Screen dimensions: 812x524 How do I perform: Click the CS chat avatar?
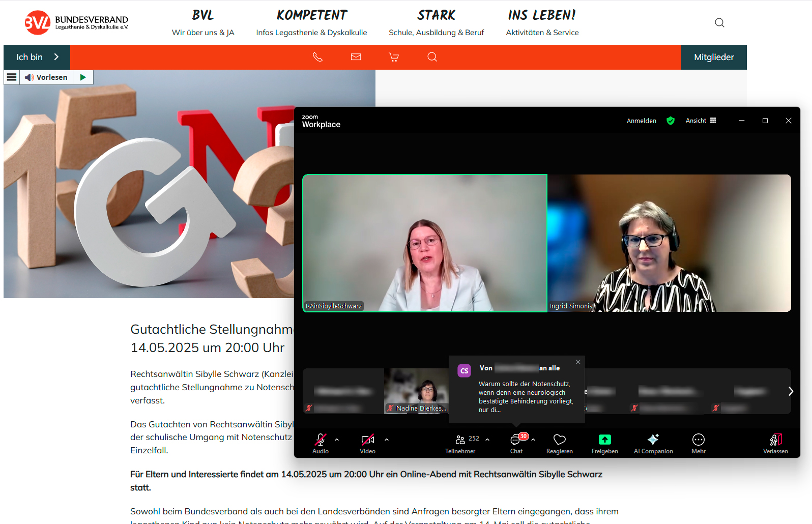464,371
